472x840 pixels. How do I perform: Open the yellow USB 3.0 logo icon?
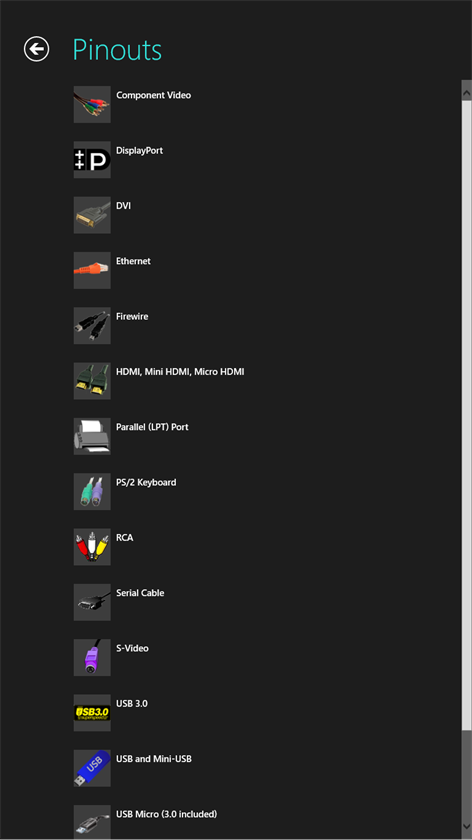[x=92, y=712]
